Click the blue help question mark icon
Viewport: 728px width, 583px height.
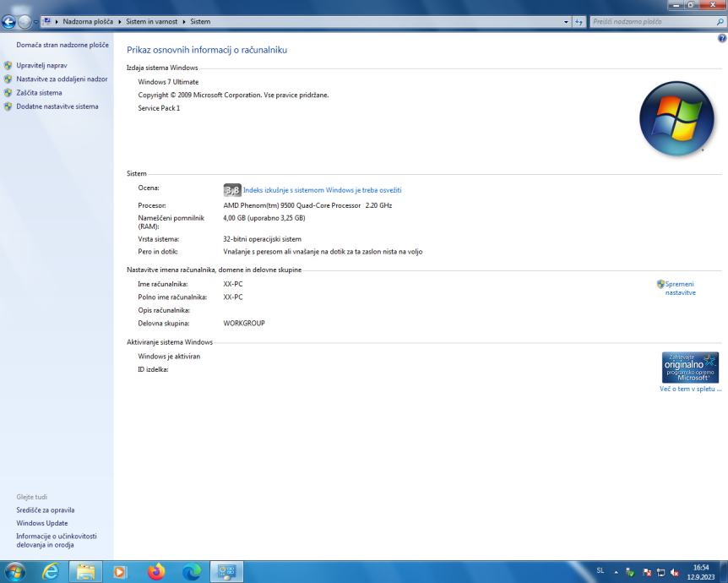tap(722, 39)
